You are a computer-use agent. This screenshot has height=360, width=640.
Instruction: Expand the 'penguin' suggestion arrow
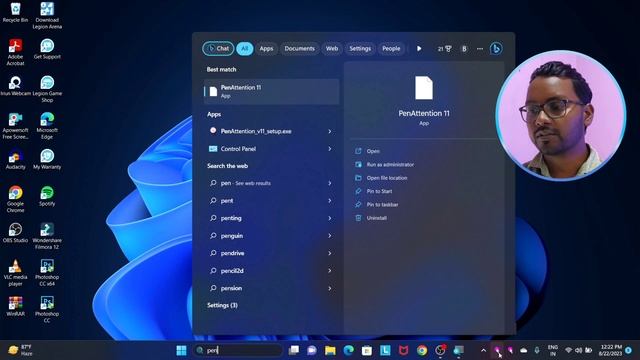[x=329, y=236]
